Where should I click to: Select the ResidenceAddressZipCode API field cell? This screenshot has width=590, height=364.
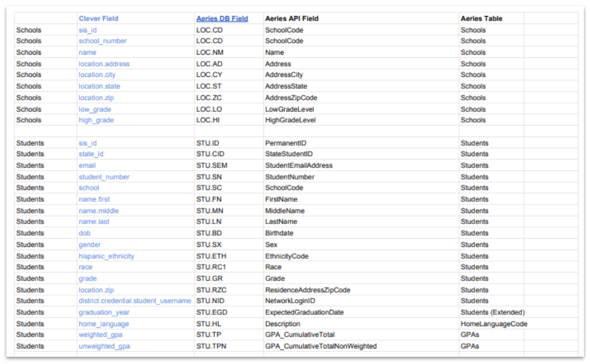308,290
